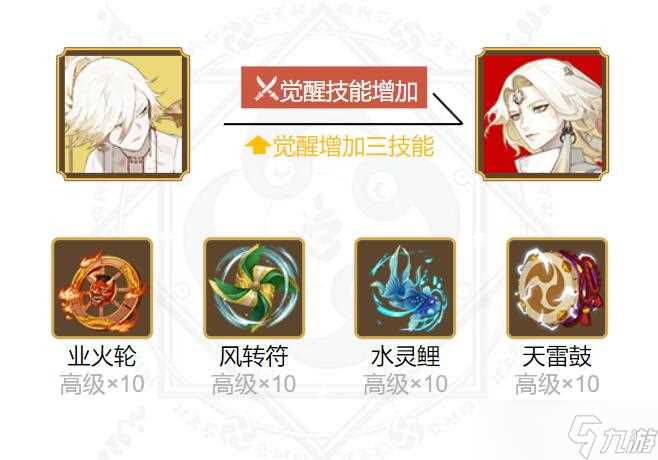Image resolution: width=658 pixels, height=460 pixels.
Task: Click the 天雷鼓 text label
Action: click(557, 356)
